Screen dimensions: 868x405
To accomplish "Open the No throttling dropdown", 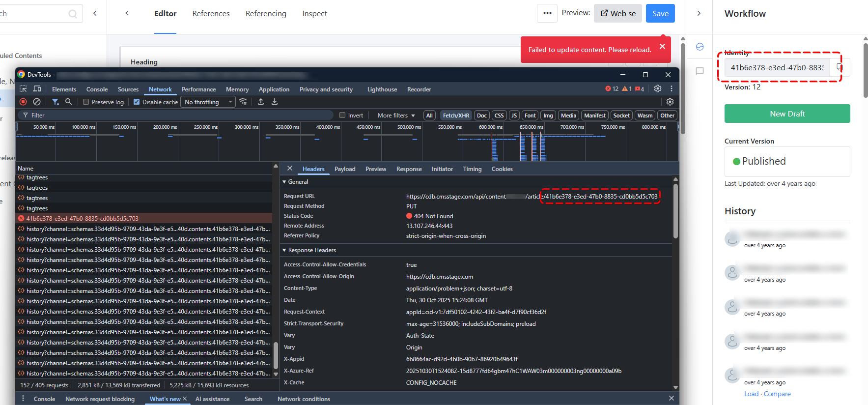I will (208, 102).
